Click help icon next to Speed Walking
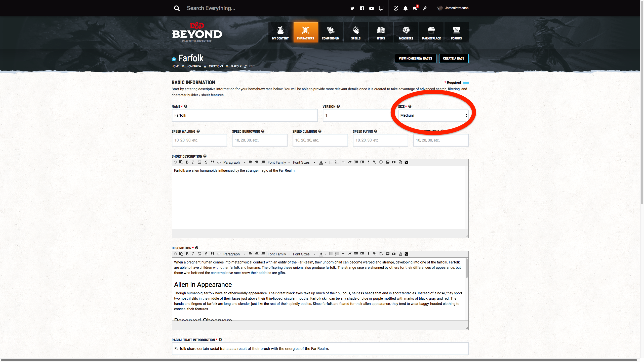644x362 pixels. (x=198, y=131)
